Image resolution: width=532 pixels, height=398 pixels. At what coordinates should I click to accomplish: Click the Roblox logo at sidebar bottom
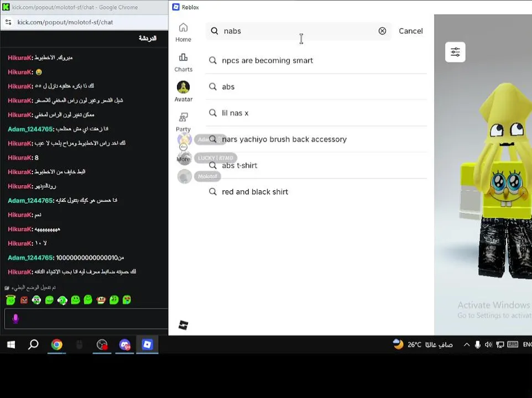click(x=183, y=325)
